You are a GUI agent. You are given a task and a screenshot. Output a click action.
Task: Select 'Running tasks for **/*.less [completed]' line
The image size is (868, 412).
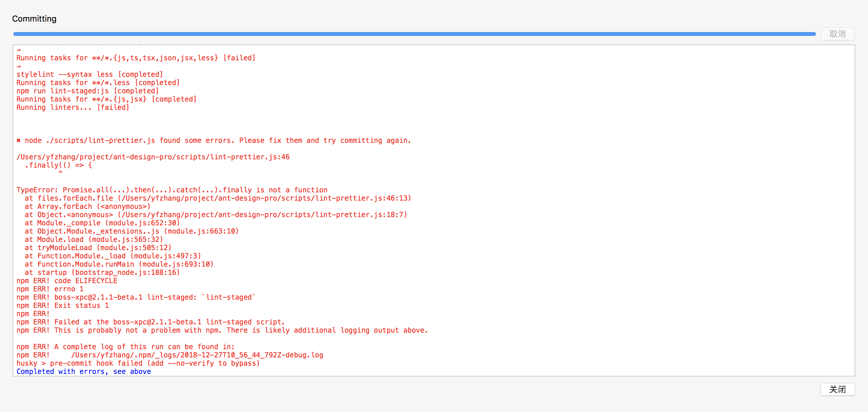tap(98, 83)
